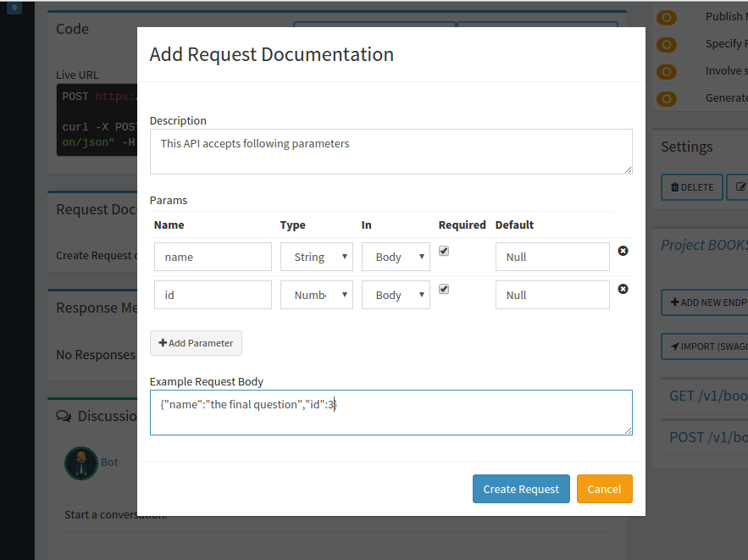Click the Required column header

462,225
